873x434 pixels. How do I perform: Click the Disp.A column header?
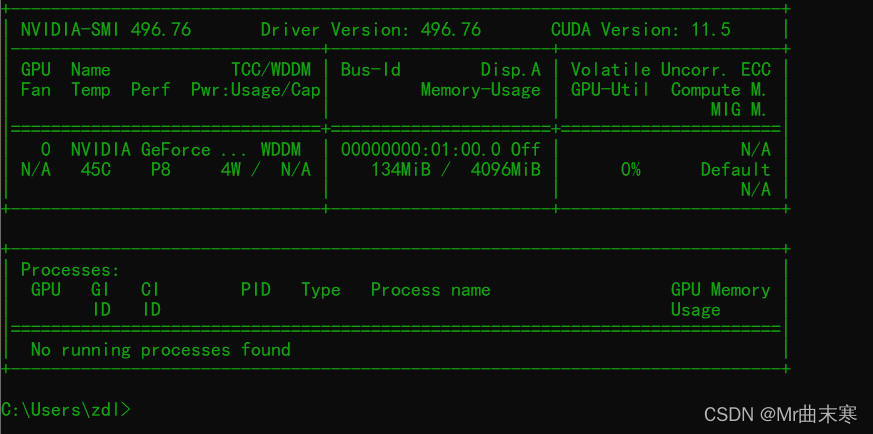(x=511, y=70)
